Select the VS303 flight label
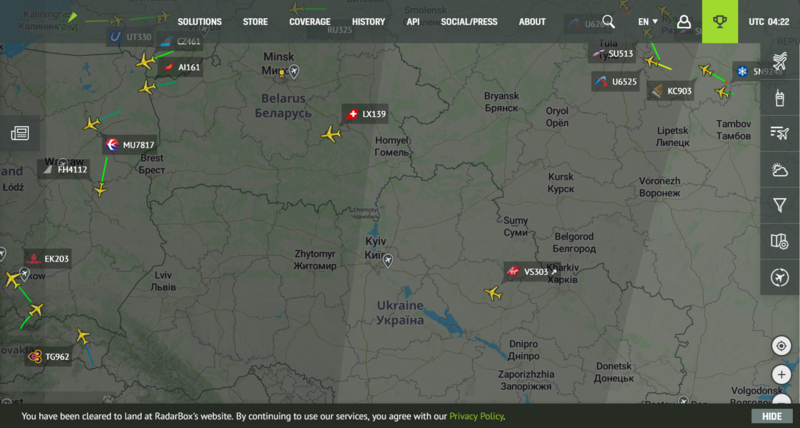The height and width of the screenshot is (428, 800). point(533,272)
